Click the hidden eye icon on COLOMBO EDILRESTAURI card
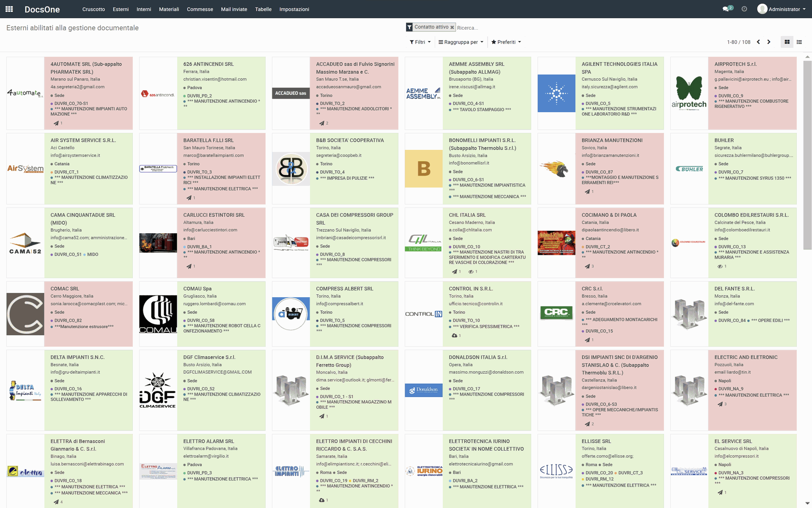The image size is (812, 508). (x=720, y=266)
